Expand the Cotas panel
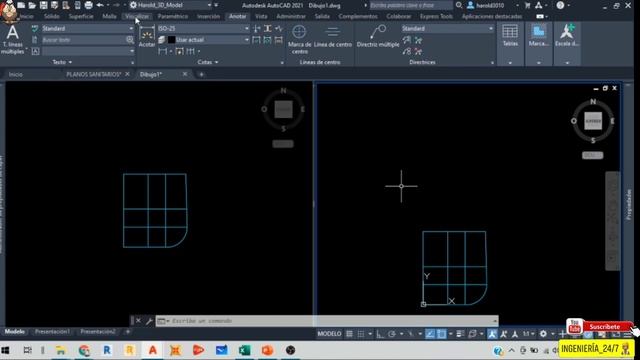The height and width of the screenshot is (360, 640). (208, 62)
